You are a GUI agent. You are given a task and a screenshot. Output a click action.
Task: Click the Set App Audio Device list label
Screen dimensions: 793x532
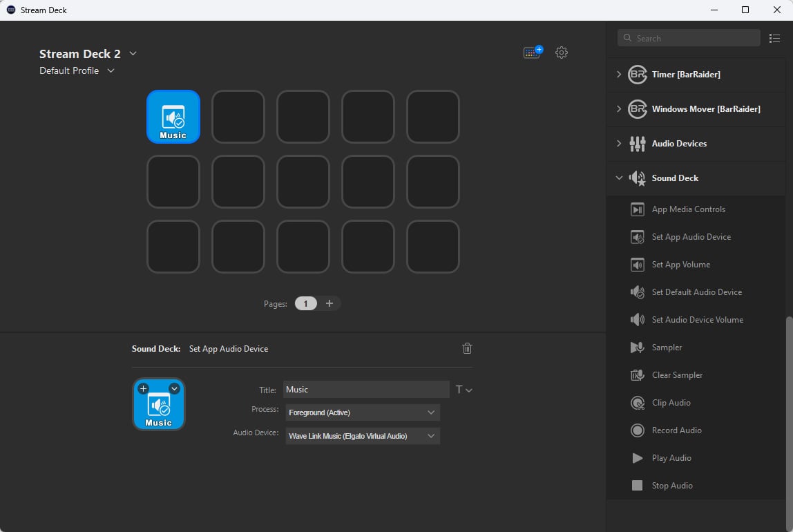691,237
